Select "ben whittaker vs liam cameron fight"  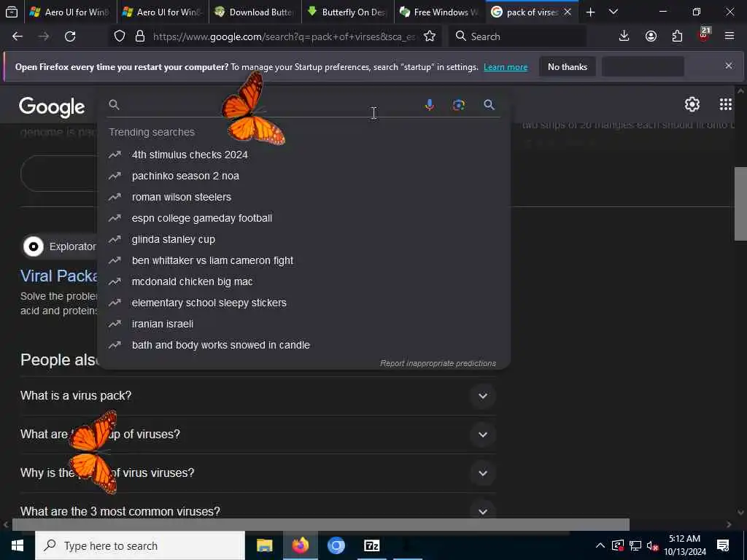pyautogui.click(x=303, y=260)
